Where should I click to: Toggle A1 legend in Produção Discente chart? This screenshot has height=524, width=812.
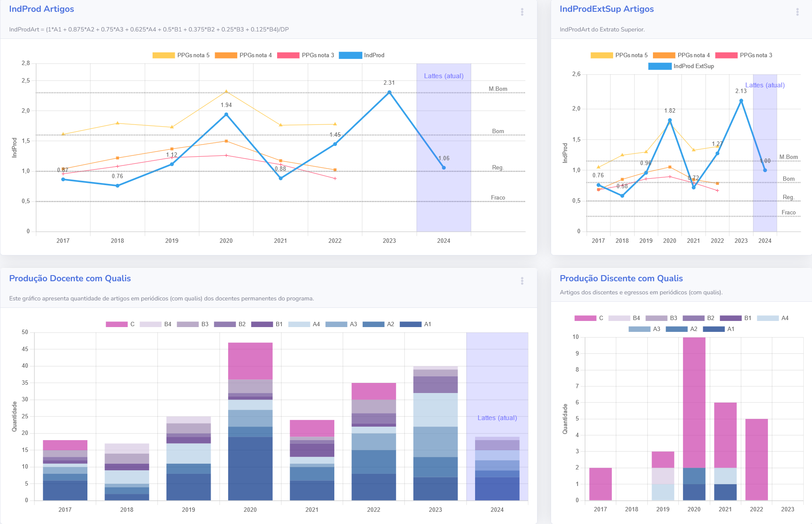click(719, 329)
